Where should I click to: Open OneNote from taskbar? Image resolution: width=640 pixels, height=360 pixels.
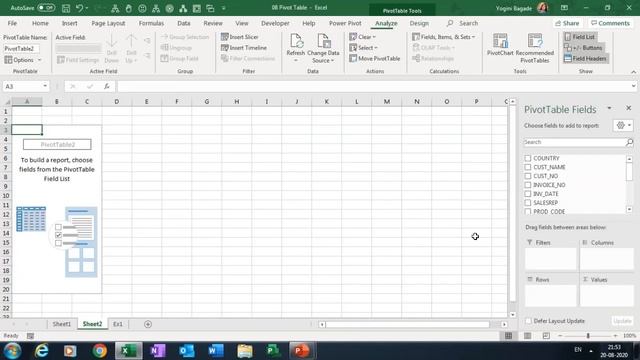(158, 351)
